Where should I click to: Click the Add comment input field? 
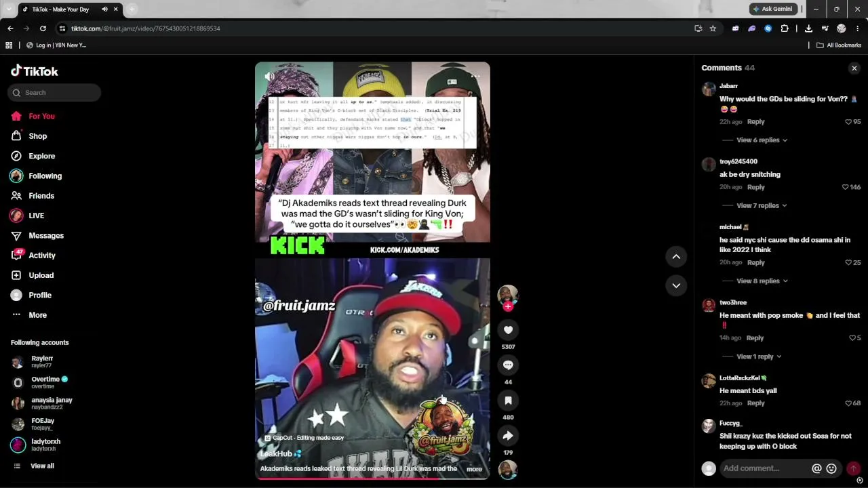(765, 468)
